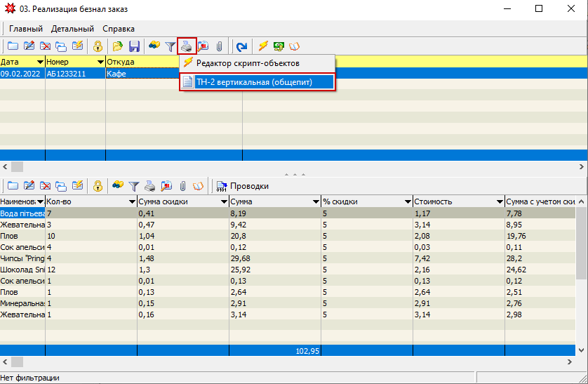This screenshot has height=384, width=588.
Task: Click the blue refresh arrow icon
Action: [x=241, y=46]
